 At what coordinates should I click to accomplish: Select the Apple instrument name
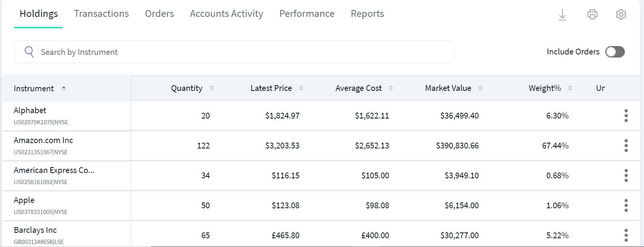coord(24,200)
